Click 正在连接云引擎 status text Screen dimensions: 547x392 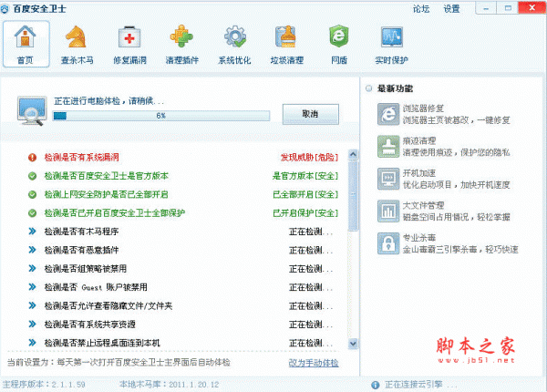[420, 385]
